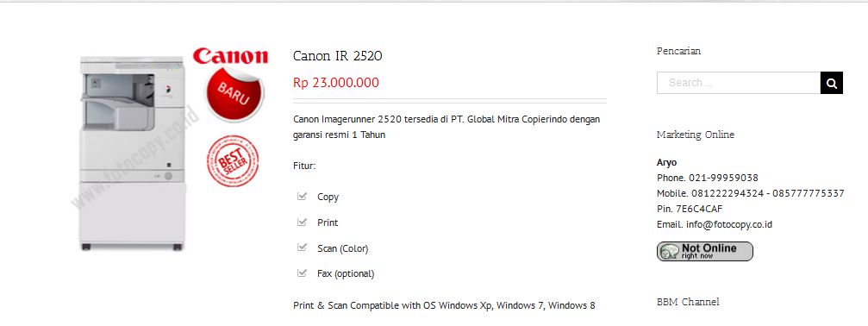Click the red Canon logo
This screenshot has height=326, width=868.
(230, 56)
